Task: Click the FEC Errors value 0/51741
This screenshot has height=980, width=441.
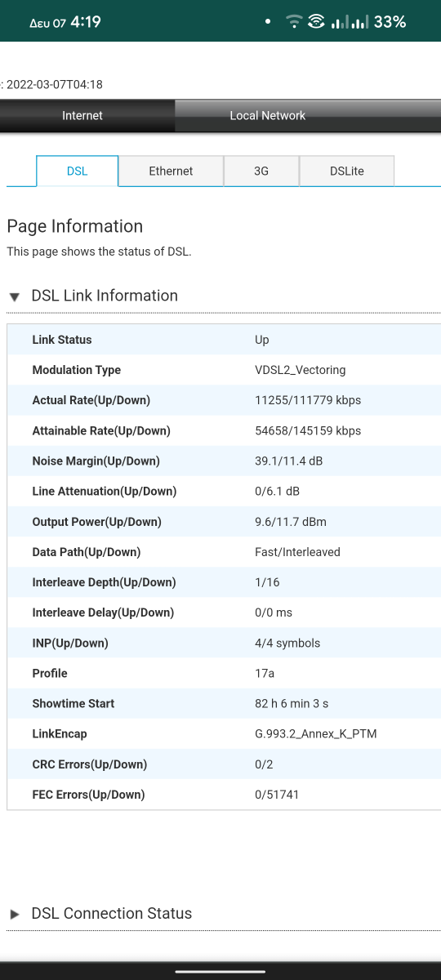Action: 277,795
